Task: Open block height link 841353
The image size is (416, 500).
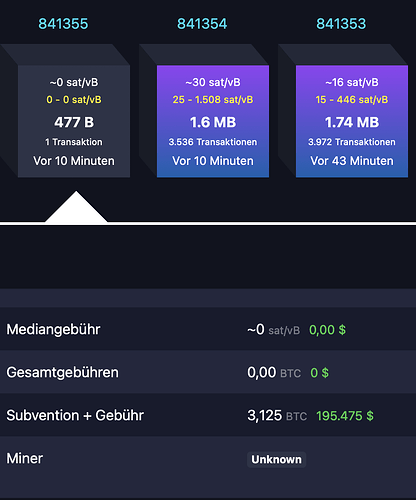Action: coord(341,24)
